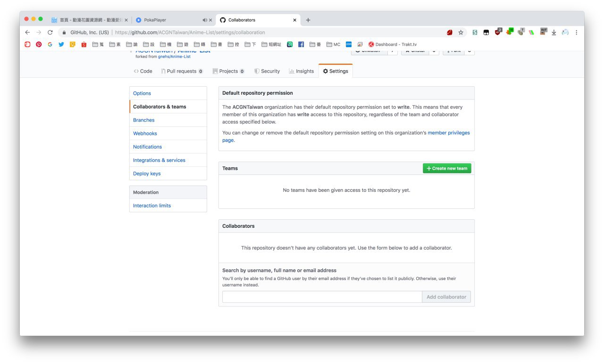Mute the PokaPlayer tab via speaker icon
This screenshot has width=604, height=364.
click(205, 20)
